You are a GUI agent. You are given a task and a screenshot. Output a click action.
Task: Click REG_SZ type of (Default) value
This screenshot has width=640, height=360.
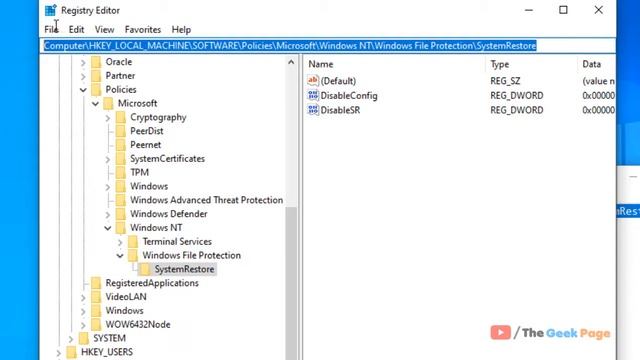[x=505, y=81]
